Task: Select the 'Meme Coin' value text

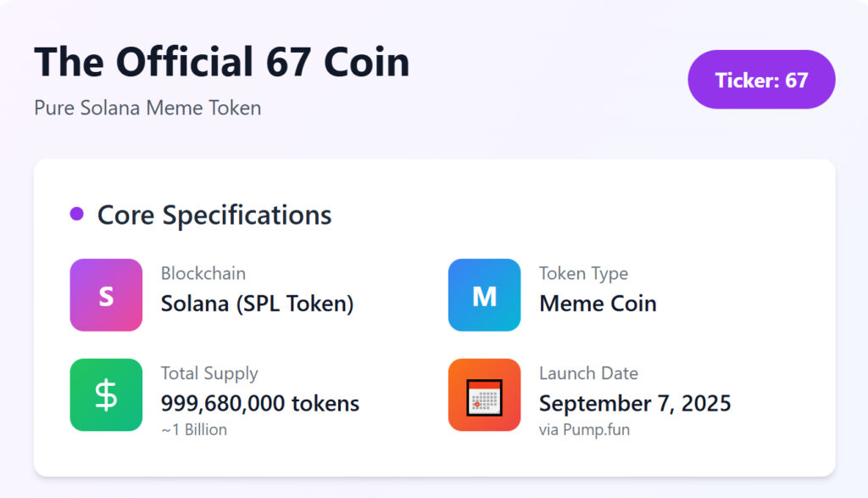Action: coord(598,303)
